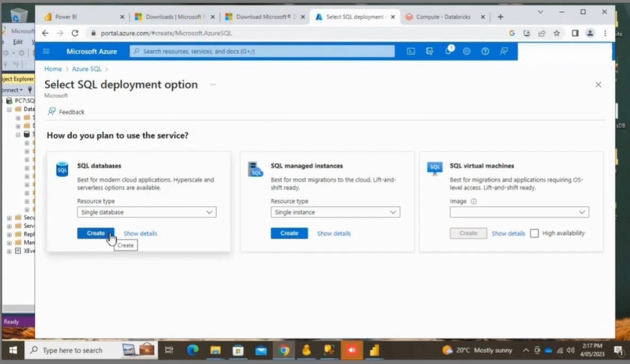This screenshot has width=630, height=364.
Task: Click the image info icon beside Image label
Action: [x=474, y=202]
